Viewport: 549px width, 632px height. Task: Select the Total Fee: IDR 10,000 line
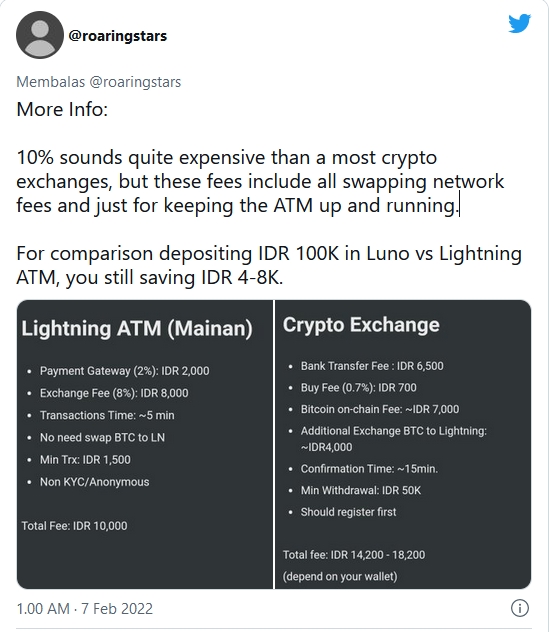[x=75, y=526]
